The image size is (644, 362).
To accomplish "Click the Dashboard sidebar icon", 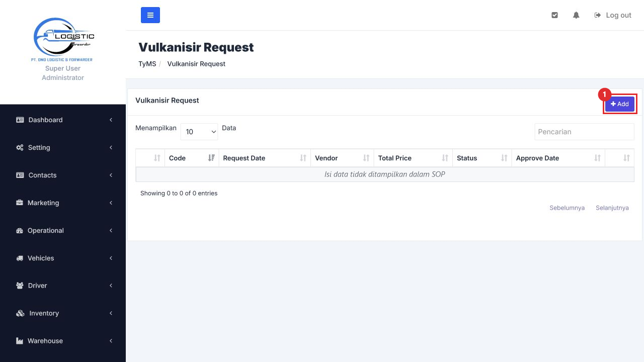I will pos(20,120).
